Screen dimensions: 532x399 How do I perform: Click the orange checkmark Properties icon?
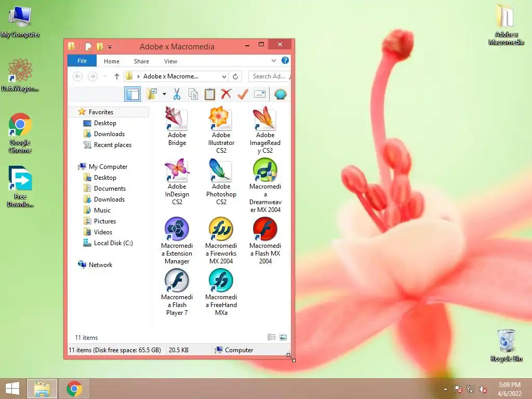click(243, 94)
